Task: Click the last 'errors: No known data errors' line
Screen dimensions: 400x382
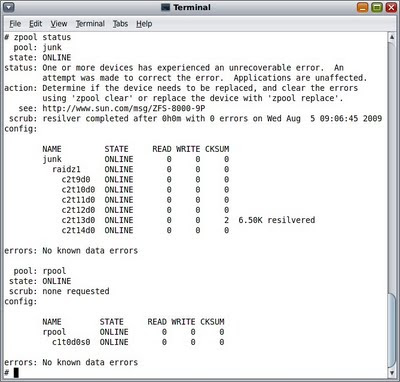Action: point(71,362)
